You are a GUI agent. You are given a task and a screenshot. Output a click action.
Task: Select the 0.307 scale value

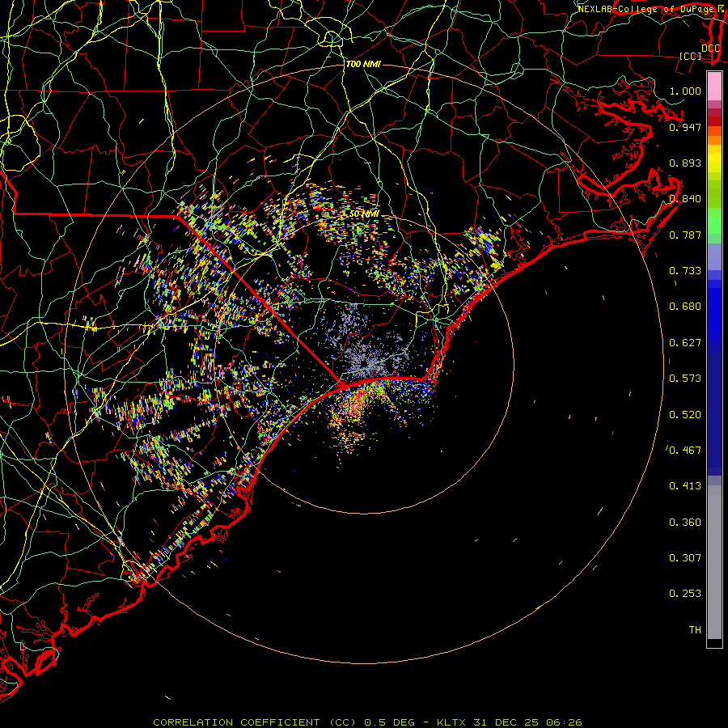click(685, 558)
